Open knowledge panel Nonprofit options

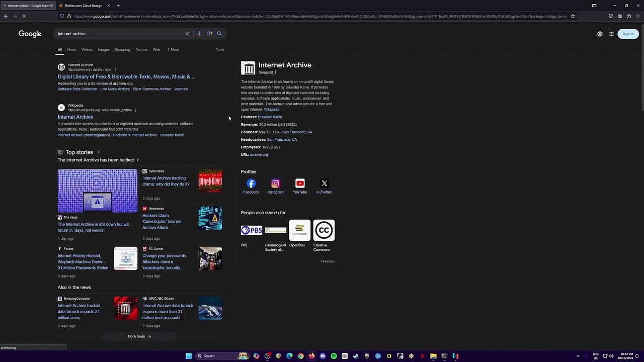(x=275, y=72)
